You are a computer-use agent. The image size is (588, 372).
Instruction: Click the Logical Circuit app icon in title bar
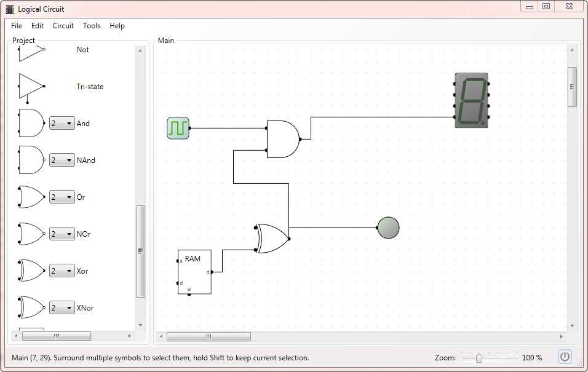[10, 9]
